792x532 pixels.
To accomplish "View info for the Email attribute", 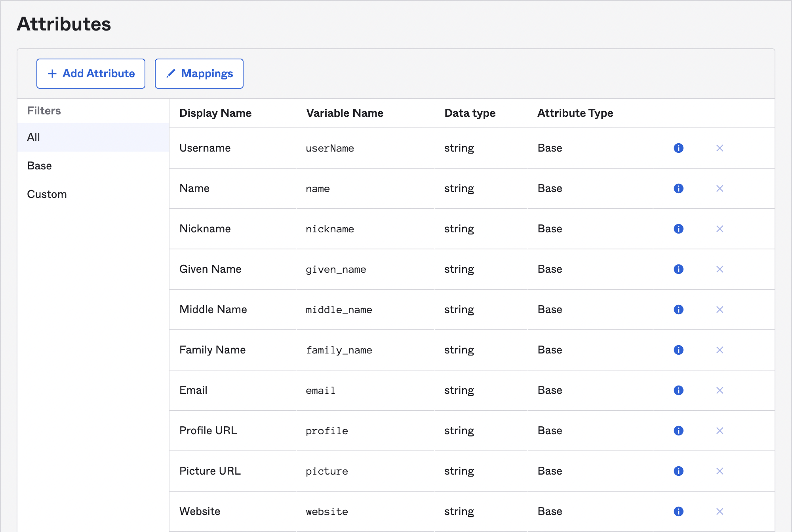I will pos(678,390).
